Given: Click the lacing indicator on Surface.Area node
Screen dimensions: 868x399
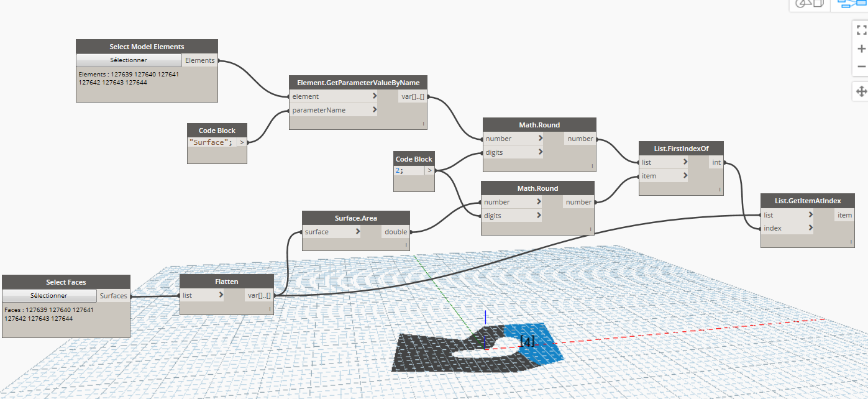Looking at the screenshot, I should (406, 245).
